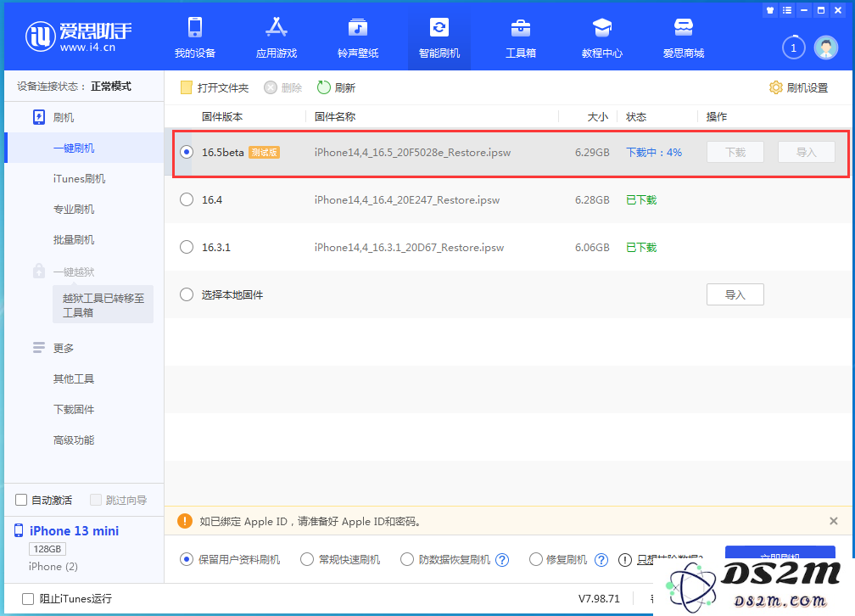Select 下载固件 in sidebar

[74, 409]
